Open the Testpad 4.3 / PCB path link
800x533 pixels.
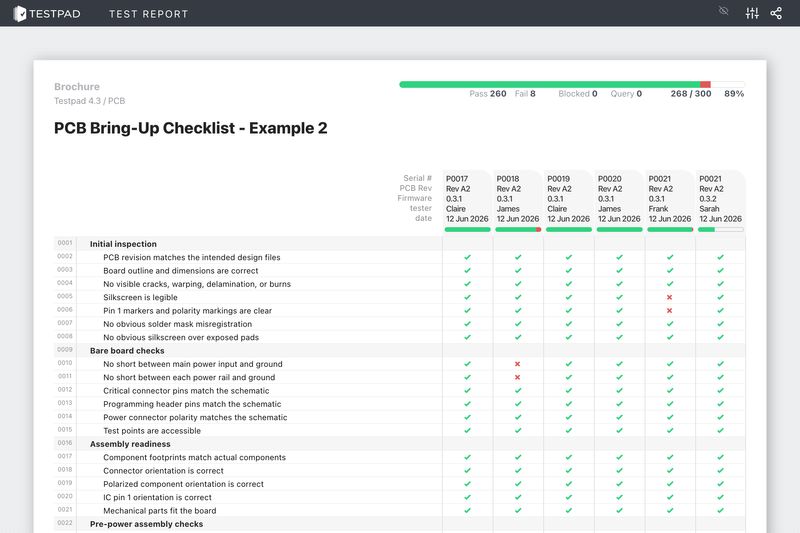(90, 101)
